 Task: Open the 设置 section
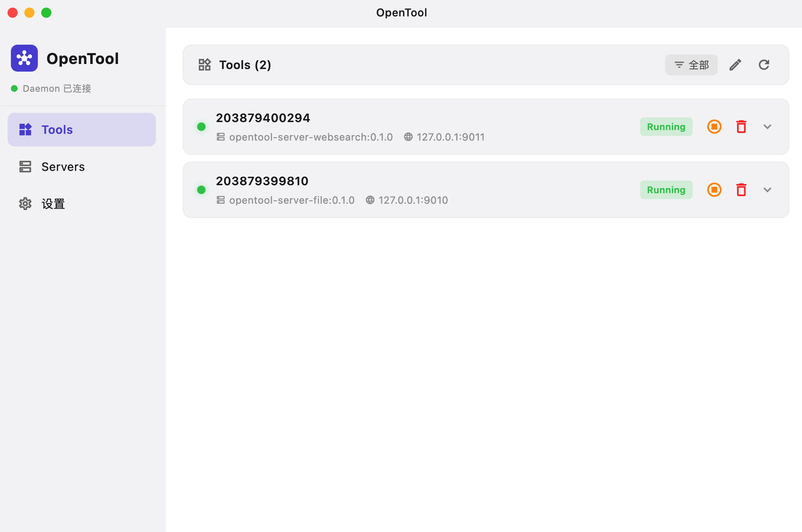click(53, 204)
